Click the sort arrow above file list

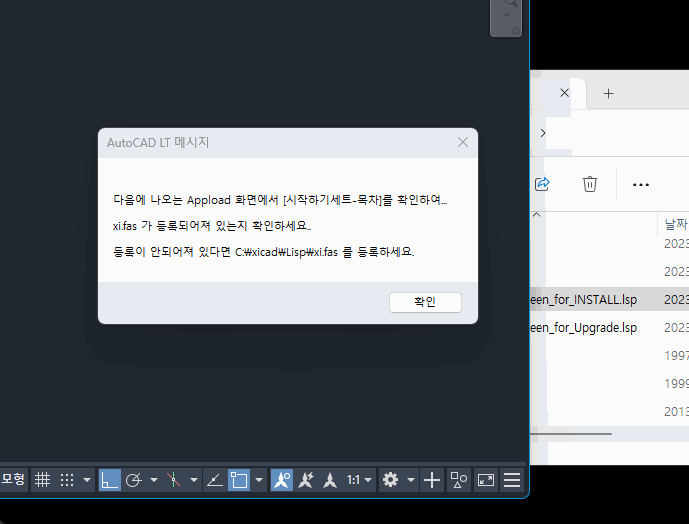(537, 215)
